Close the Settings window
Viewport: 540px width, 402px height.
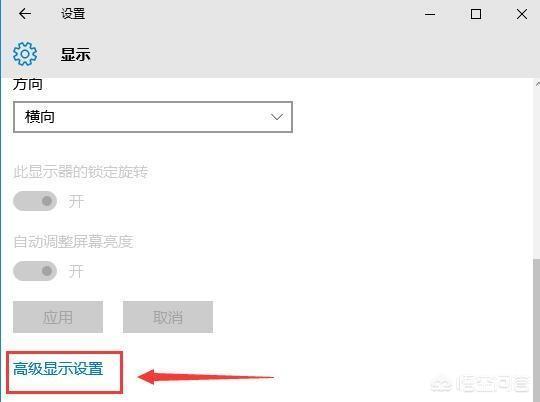pos(522,14)
